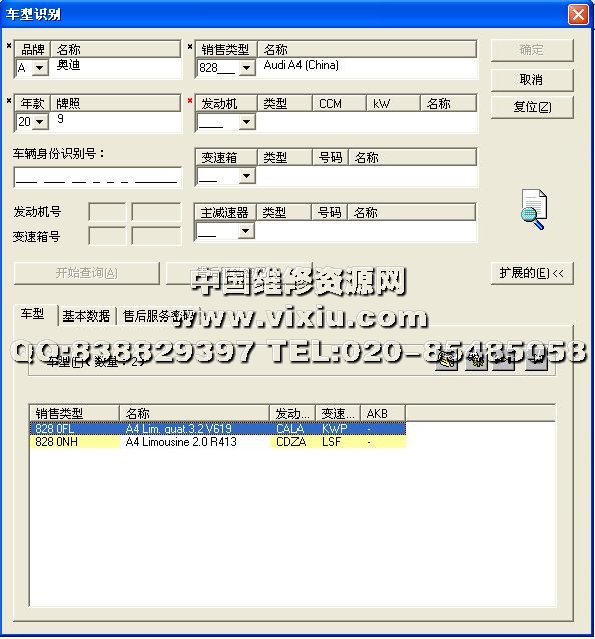Image resolution: width=595 pixels, height=639 pixels.
Task: Click the CALA engine code cell
Action: tap(290, 429)
